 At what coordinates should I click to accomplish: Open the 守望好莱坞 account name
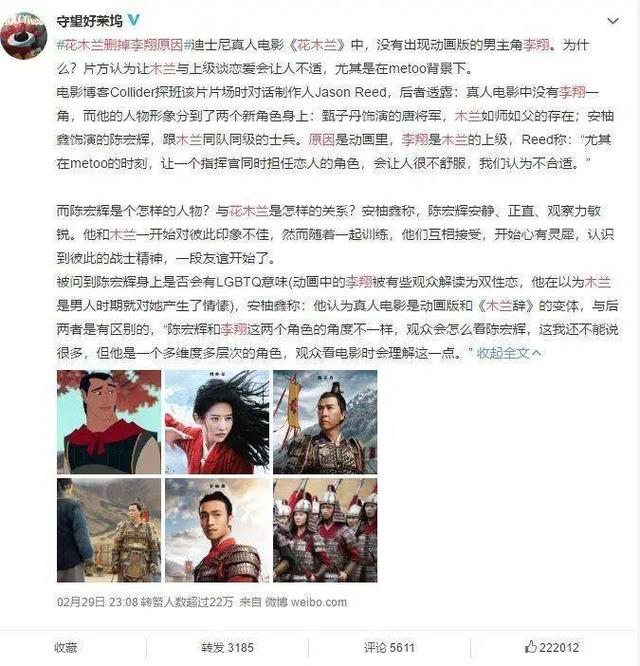click(90, 21)
